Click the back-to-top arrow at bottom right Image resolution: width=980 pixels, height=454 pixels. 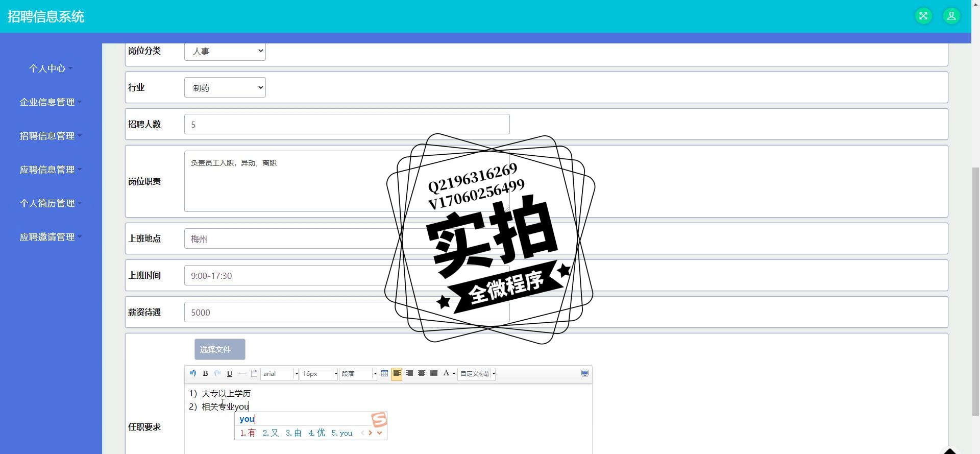pyautogui.click(x=949, y=451)
